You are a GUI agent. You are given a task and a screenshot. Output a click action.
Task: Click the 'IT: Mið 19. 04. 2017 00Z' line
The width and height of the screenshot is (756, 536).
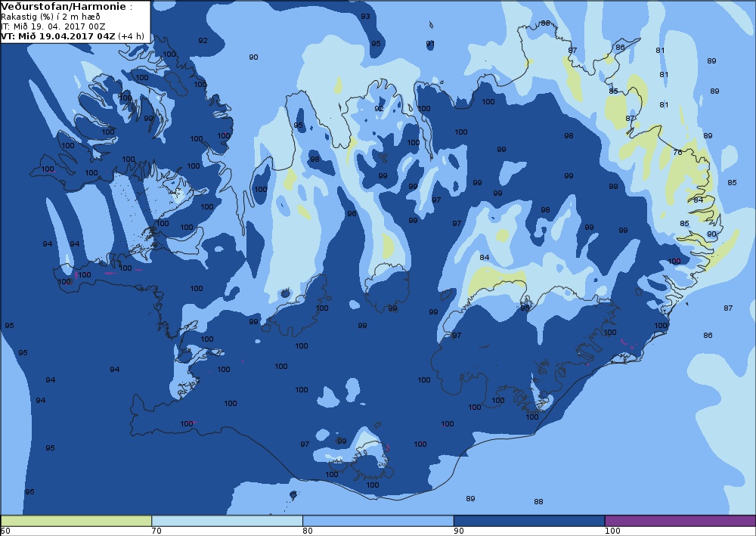tap(53, 26)
